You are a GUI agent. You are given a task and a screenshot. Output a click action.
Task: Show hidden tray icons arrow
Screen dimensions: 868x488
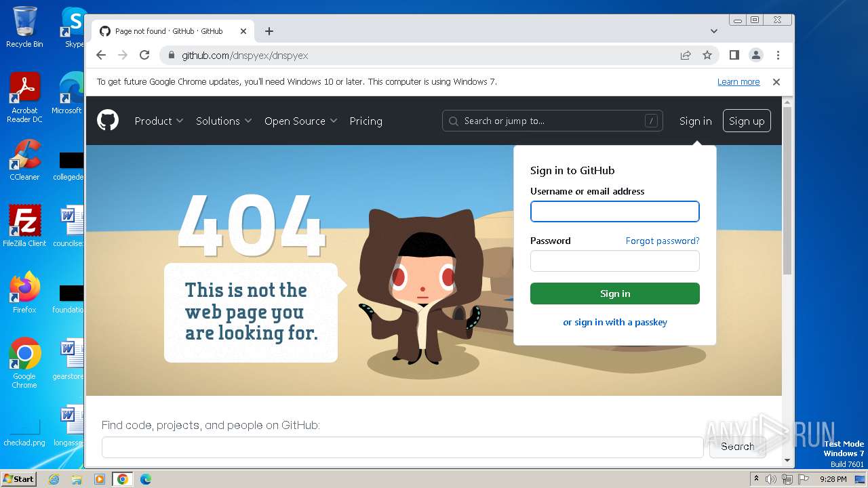tap(756, 479)
